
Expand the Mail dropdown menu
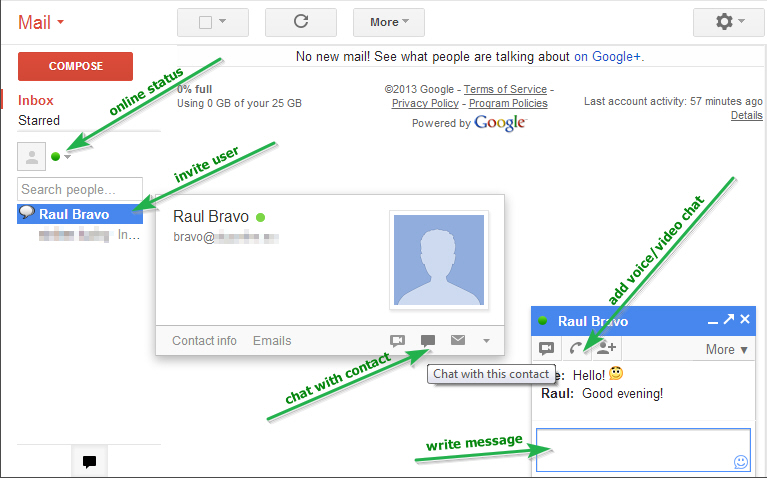click(41, 23)
